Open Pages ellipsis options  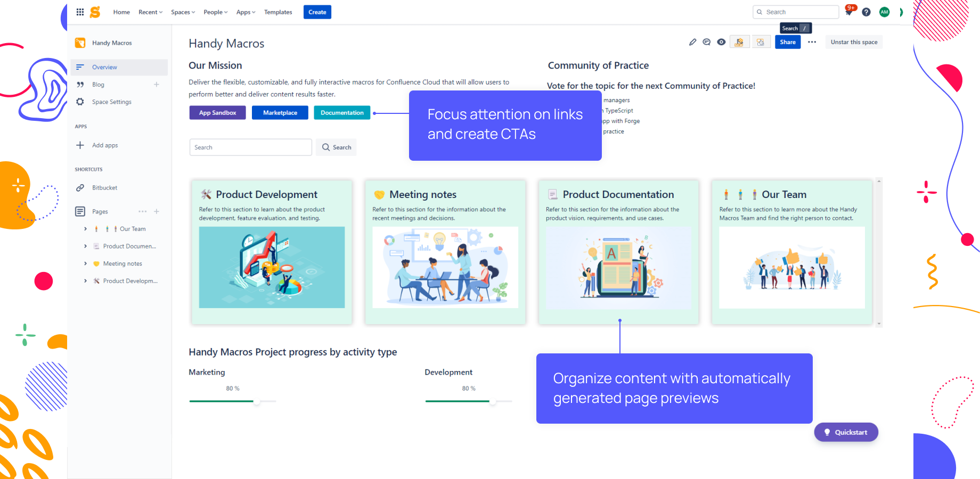pyautogui.click(x=142, y=211)
